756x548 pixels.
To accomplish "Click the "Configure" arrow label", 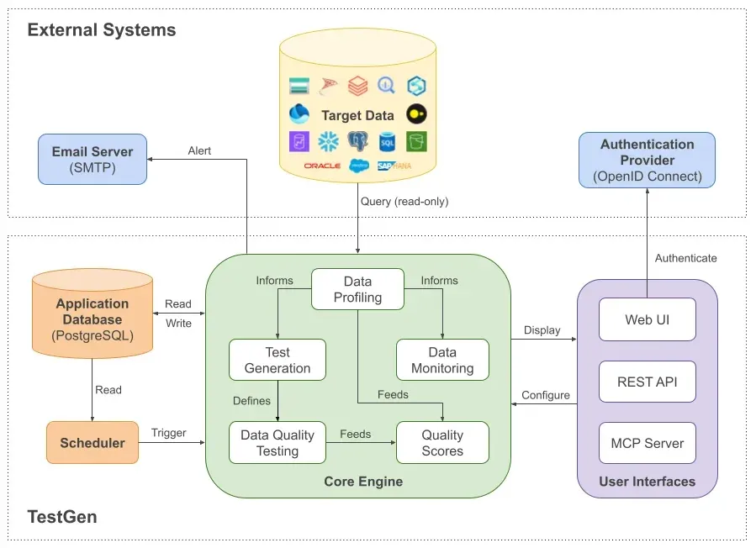I will pos(546,395).
